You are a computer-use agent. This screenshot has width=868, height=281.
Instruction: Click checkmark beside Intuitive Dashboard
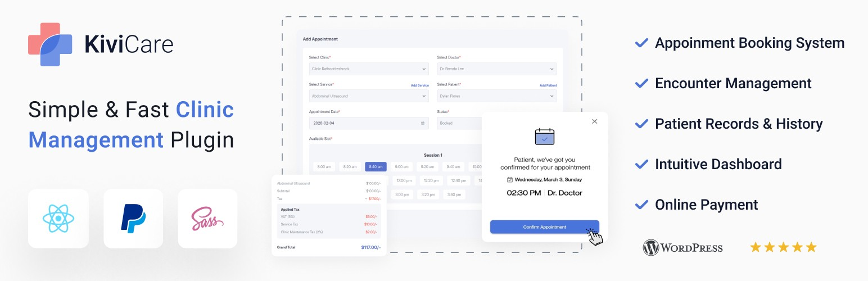641,164
